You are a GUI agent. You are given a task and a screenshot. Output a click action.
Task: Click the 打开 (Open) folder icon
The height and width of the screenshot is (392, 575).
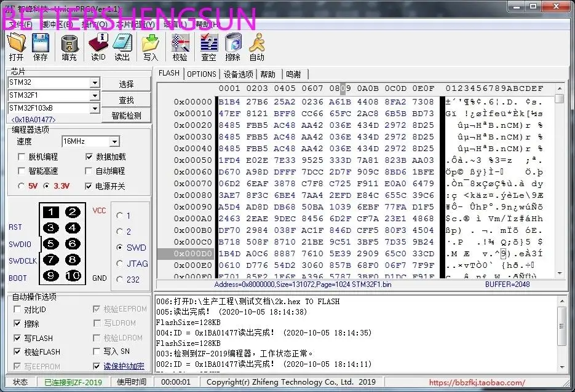click(x=17, y=43)
